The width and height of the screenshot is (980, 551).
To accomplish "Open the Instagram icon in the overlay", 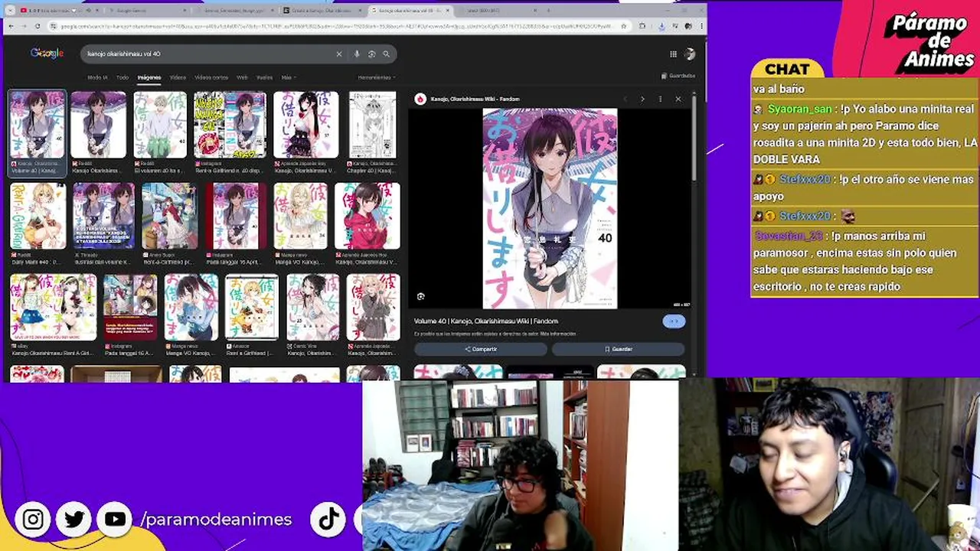I will click(33, 520).
